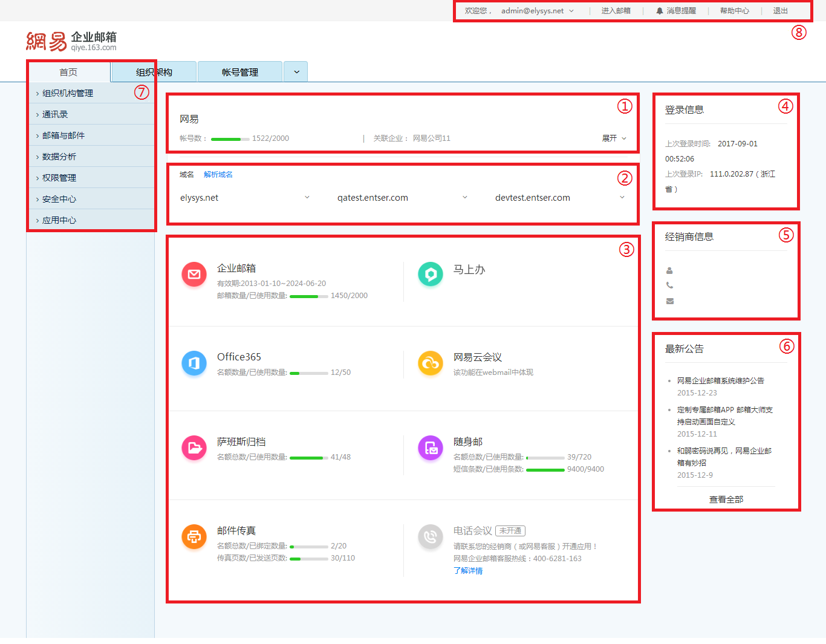Open the purple 随身邮 icon
826x644 pixels.
pos(431,448)
